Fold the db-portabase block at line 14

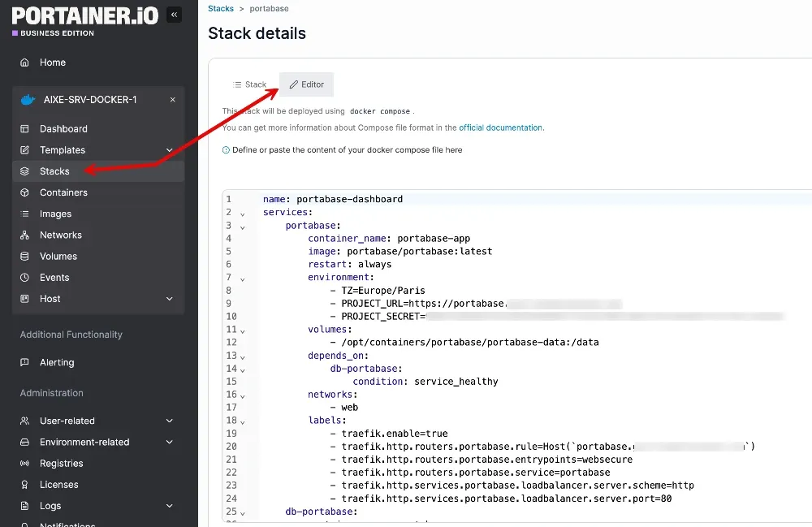pos(242,370)
